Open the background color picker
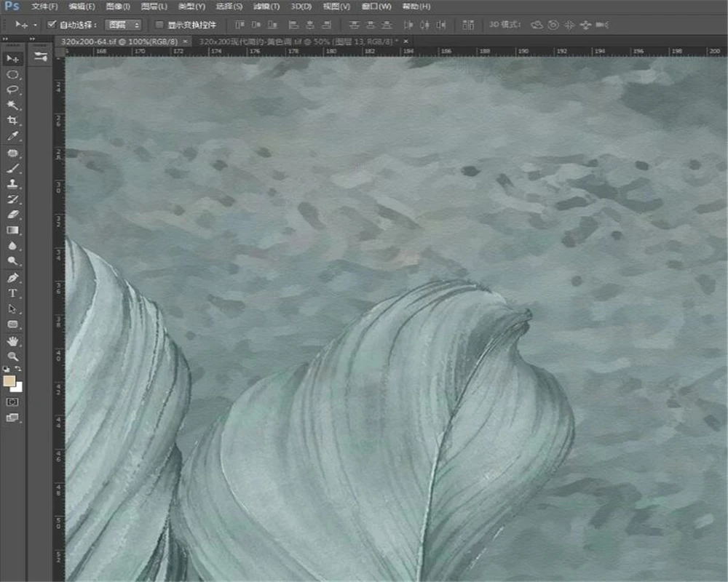 17,387
